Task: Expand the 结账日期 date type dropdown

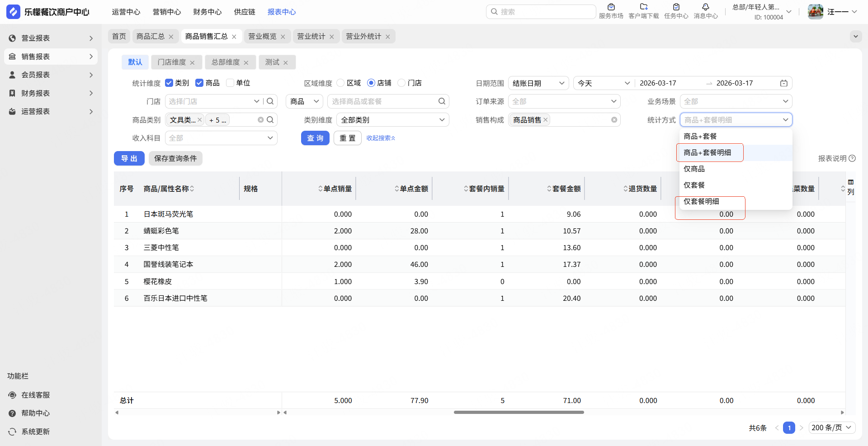Action: point(538,83)
